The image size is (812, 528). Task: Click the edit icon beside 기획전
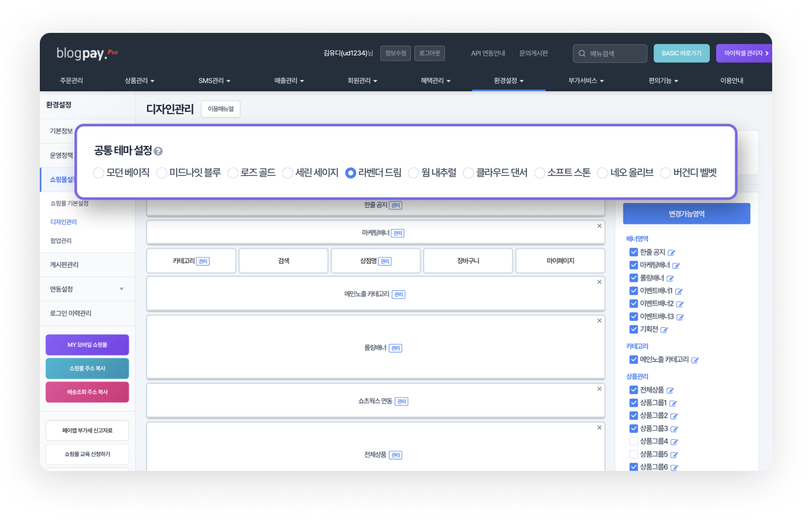coord(664,330)
